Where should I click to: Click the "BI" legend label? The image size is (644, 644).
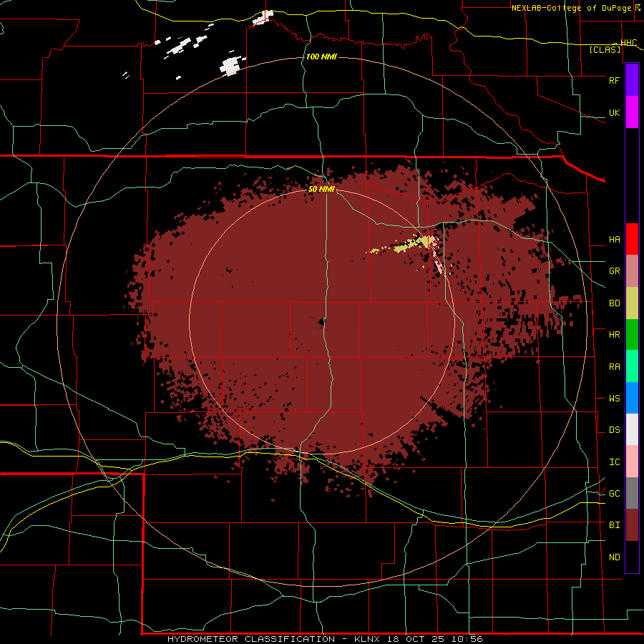pos(614,525)
